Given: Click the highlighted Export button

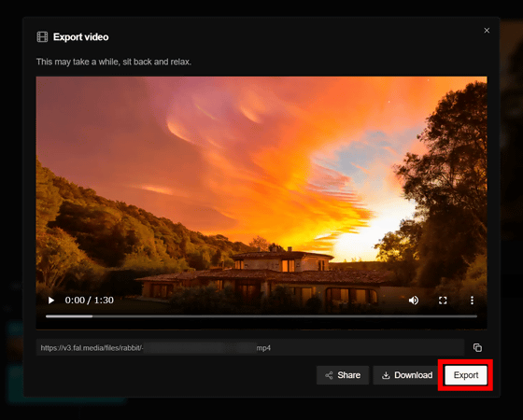Looking at the screenshot, I should 466,375.
